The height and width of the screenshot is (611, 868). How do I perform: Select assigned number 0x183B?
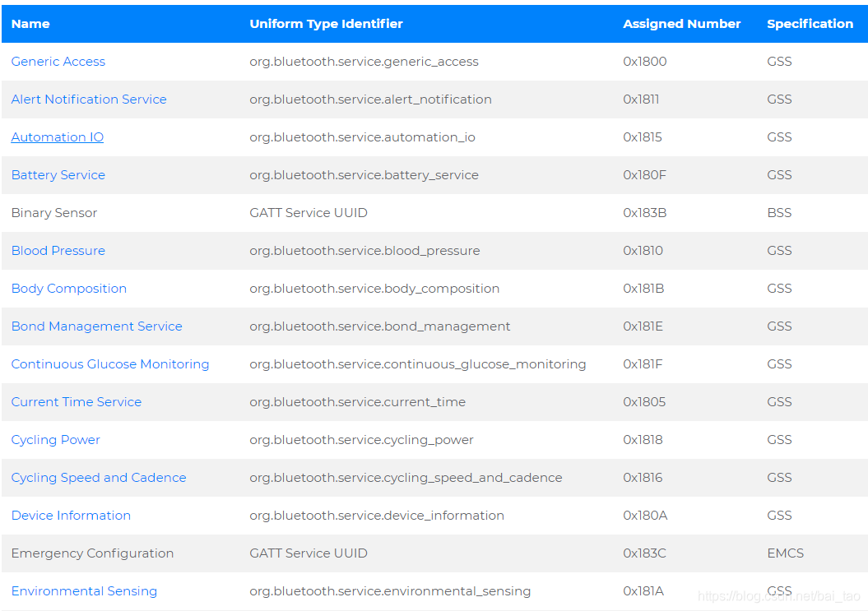pos(645,213)
